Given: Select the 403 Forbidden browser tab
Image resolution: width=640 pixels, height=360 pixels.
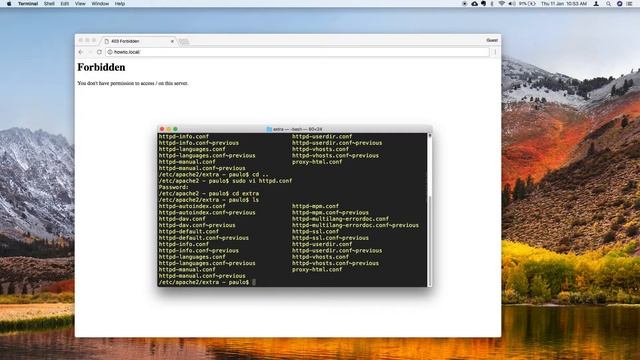Looking at the screenshot, I should click(138, 41).
